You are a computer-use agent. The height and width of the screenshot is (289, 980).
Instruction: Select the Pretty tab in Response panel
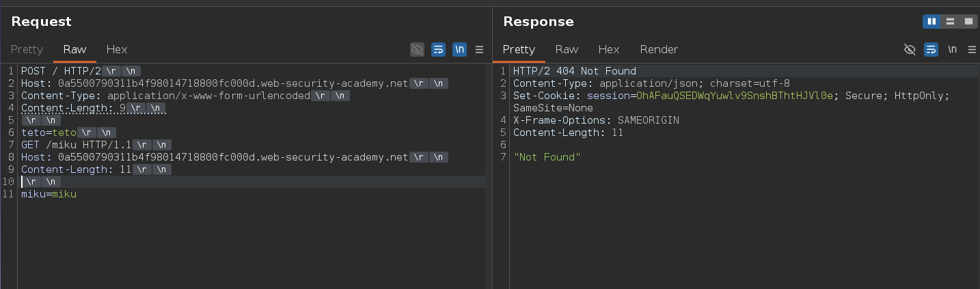tap(519, 49)
